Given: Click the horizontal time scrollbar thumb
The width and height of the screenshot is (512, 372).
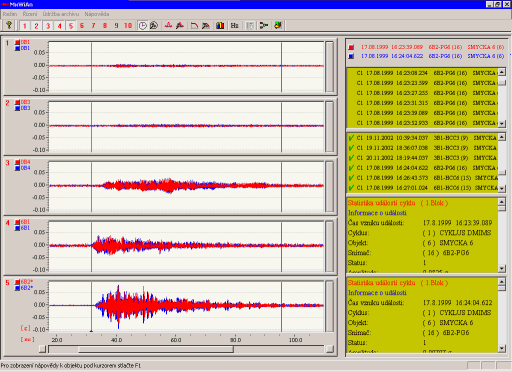Looking at the screenshot, I should pyautogui.click(x=156, y=349).
